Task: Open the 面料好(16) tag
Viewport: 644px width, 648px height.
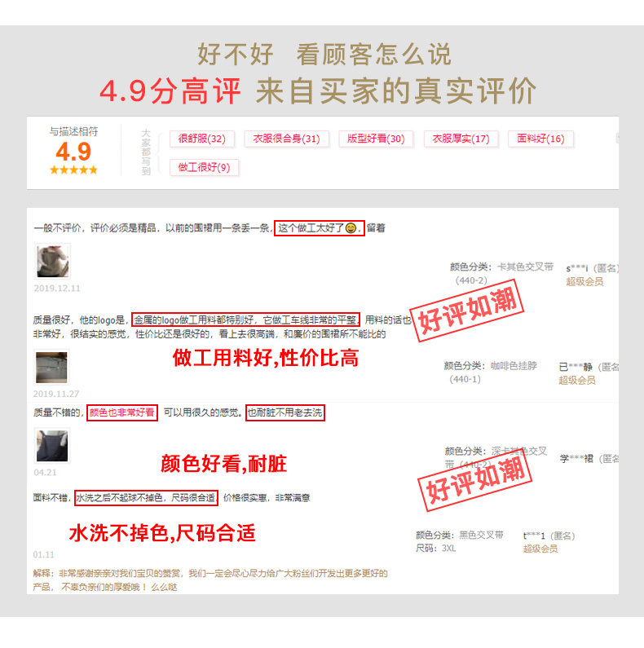Action: (540, 139)
